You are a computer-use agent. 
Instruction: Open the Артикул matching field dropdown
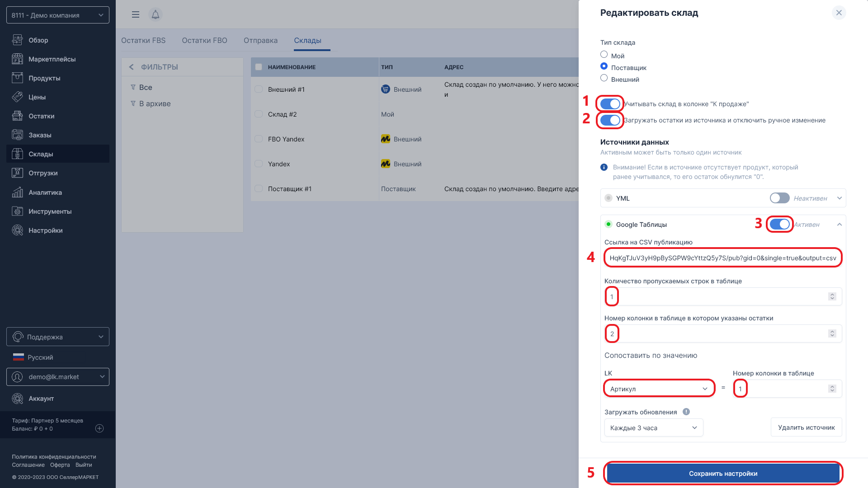(659, 389)
